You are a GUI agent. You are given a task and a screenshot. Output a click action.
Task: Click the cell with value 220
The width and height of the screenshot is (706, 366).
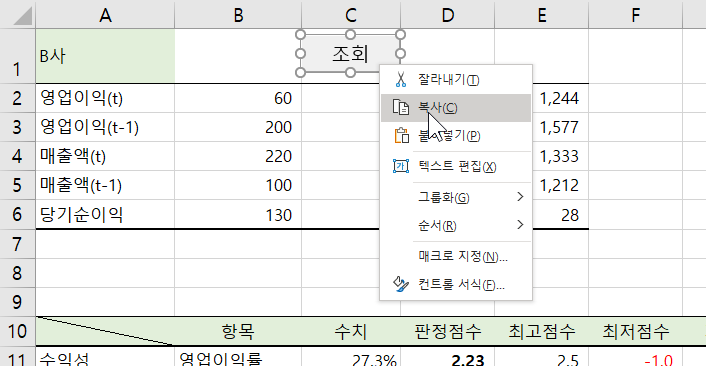(238, 156)
